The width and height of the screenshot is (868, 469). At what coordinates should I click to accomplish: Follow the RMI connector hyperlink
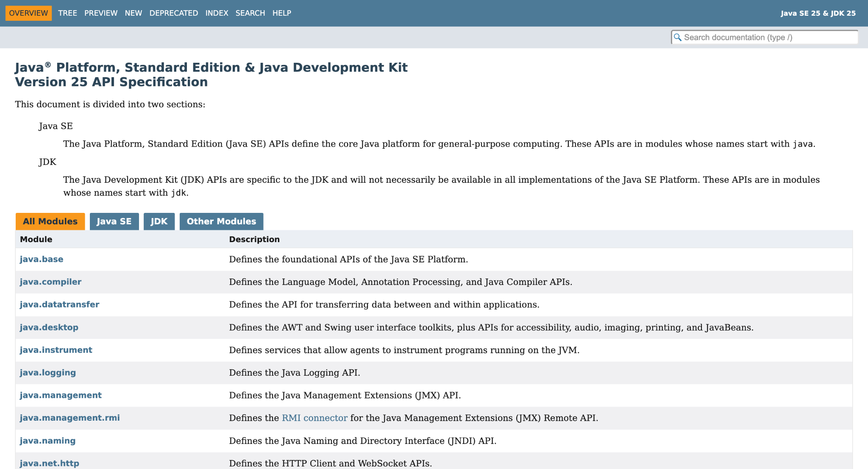314,418
